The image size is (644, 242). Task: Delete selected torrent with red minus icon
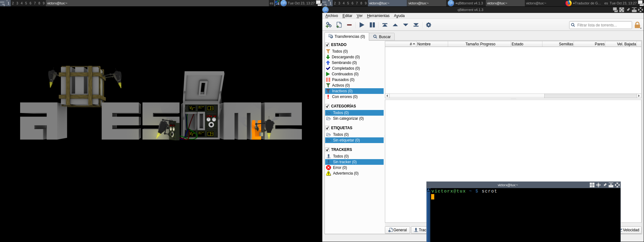[349, 25]
